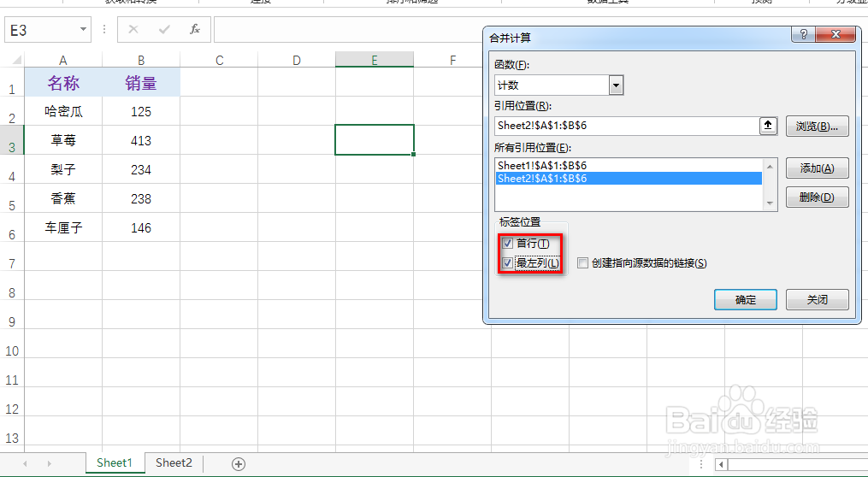
Task: Select Sheet2!$A$1:$B$6 in the 所有引用位置 list
Action: click(x=629, y=178)
